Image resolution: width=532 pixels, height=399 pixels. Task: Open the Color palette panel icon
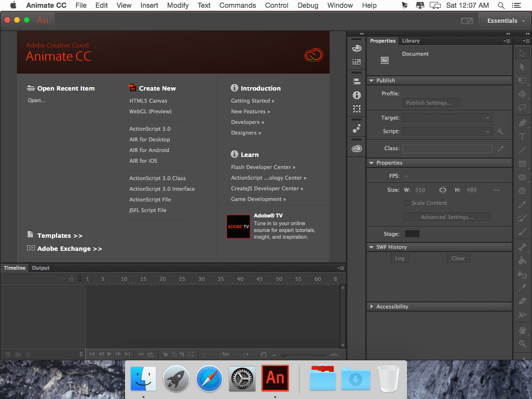pyautogui.click(x=357, y=48)
